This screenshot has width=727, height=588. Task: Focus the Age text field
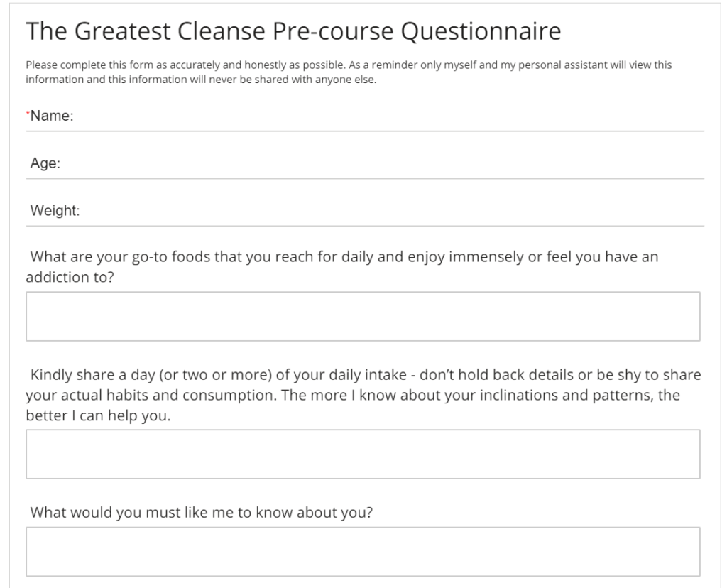[365, 163]
